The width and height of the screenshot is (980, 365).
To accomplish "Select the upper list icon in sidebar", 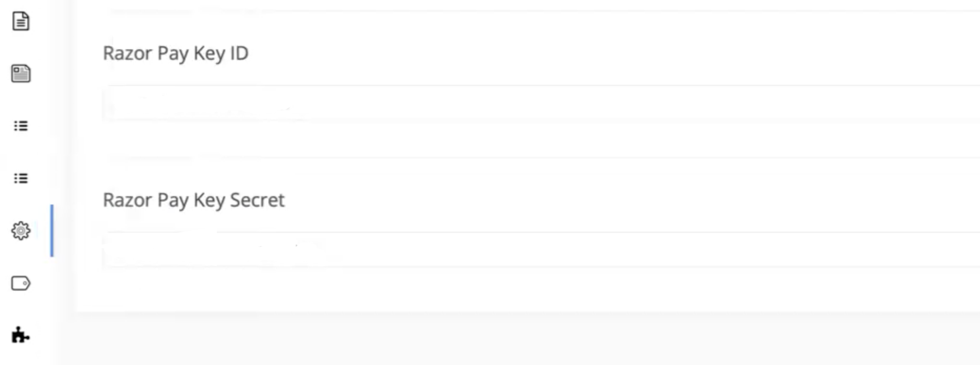I will (21, 126).
